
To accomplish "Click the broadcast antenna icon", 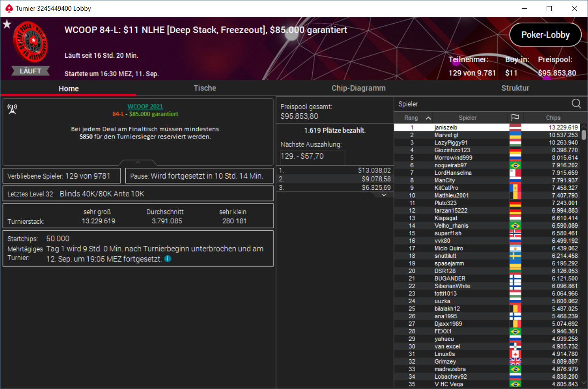I will coord(12,109).
